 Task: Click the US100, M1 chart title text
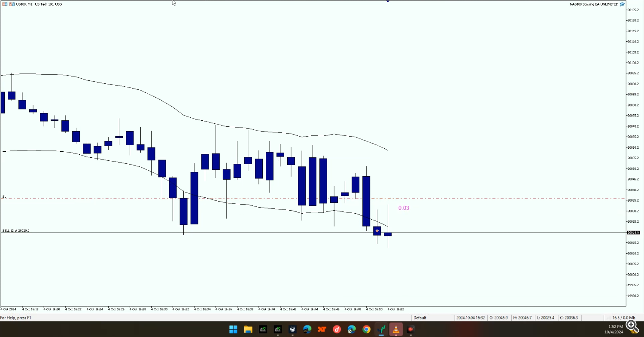click(x=39, y=4)
